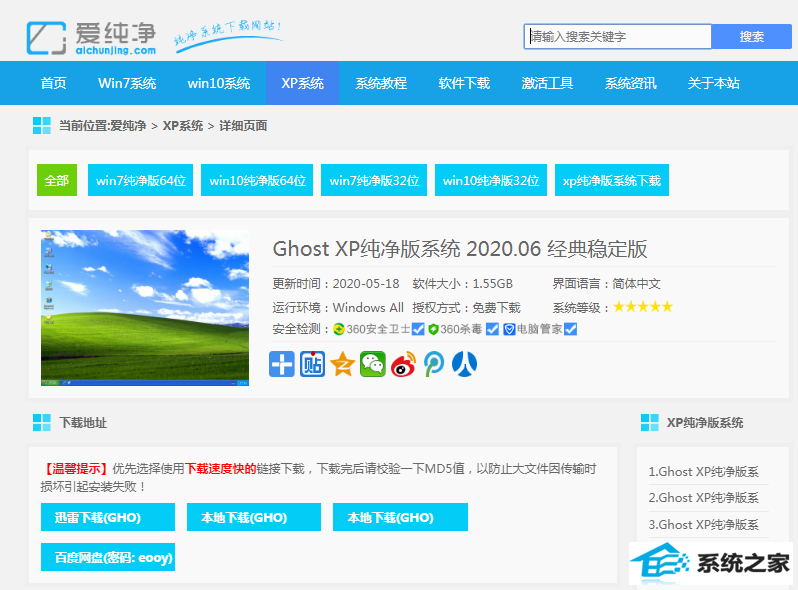Toggle the 360安全卫士 checkbox
The width and height of the screenshot is (798, 590).
419,329
